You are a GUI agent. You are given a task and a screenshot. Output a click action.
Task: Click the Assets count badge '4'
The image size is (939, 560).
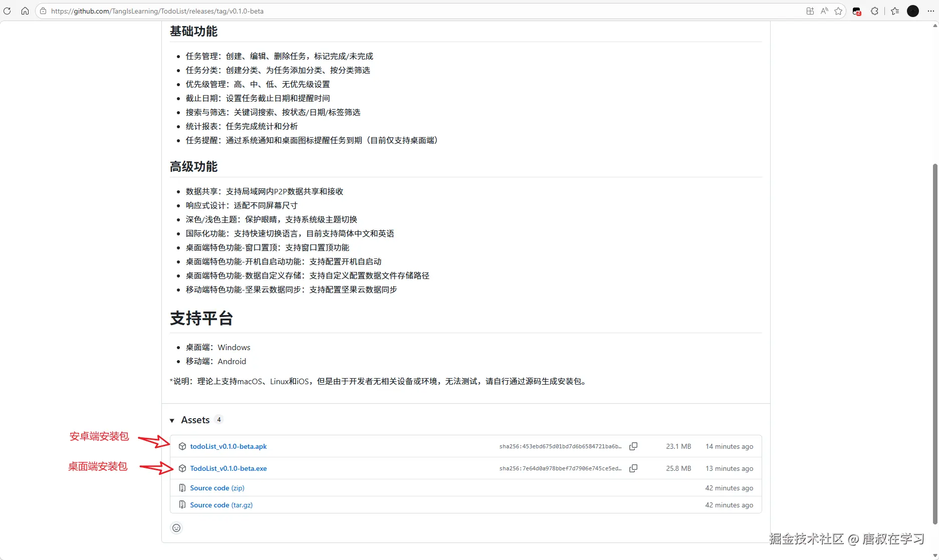click(x=218, y=420)
